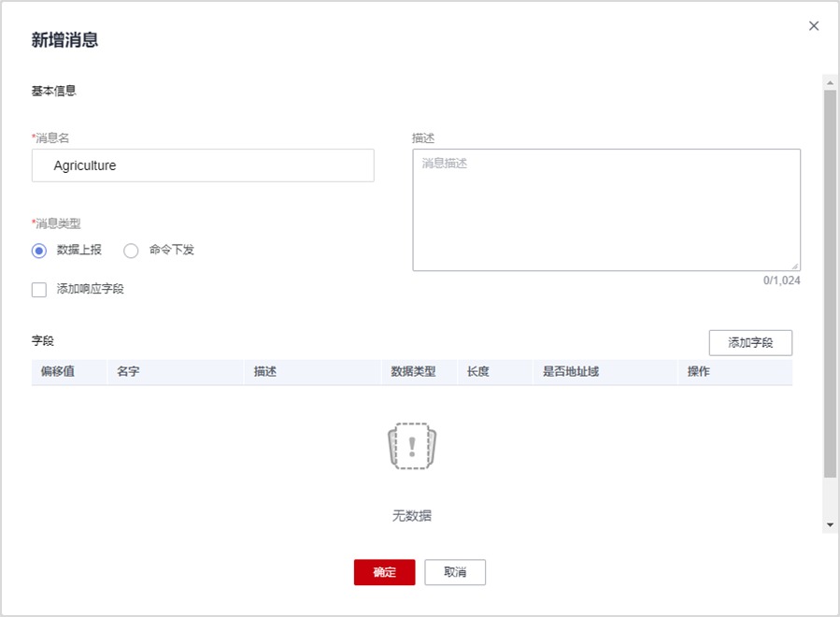840x617 pixels.
Task: Select the 数据上报 radio button
Action: [39, 251]
